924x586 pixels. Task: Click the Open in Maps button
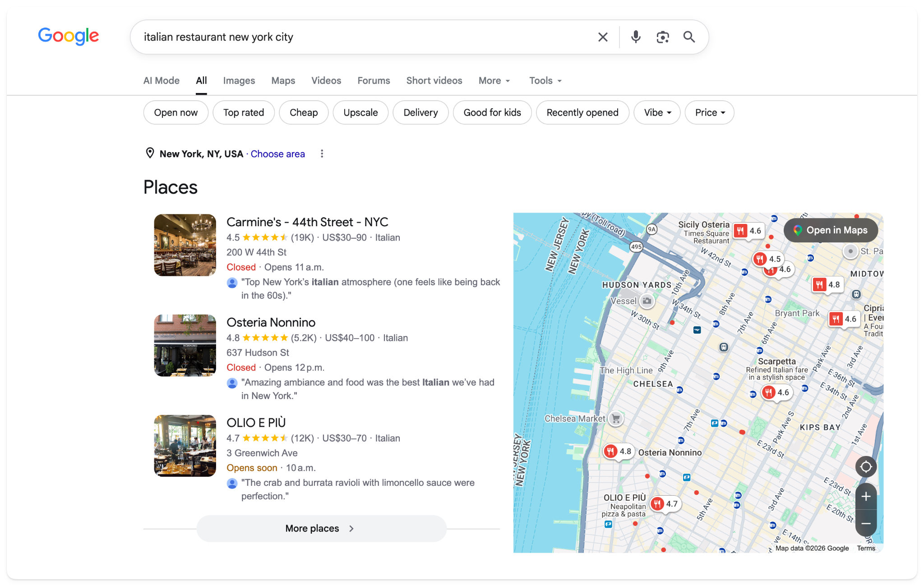click(831, 230)
